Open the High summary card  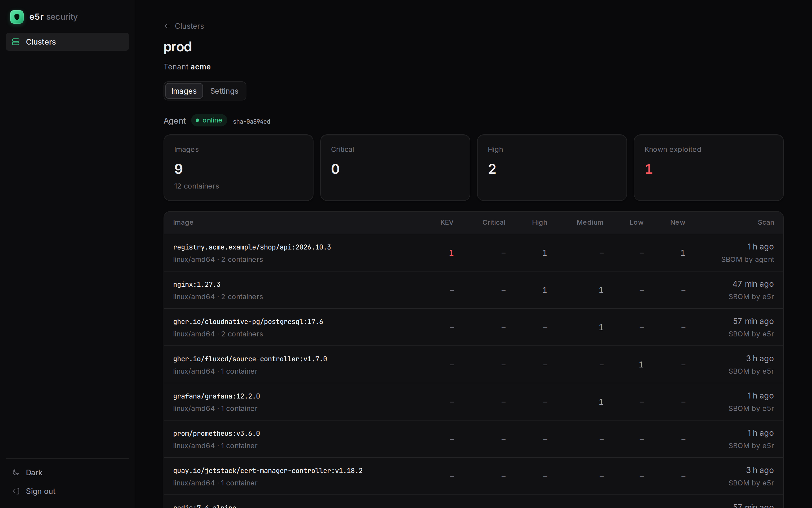tap(551, 168)
